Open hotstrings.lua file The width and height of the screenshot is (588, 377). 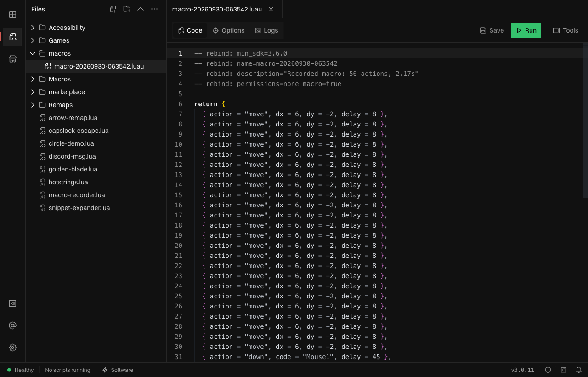(96, 182)
